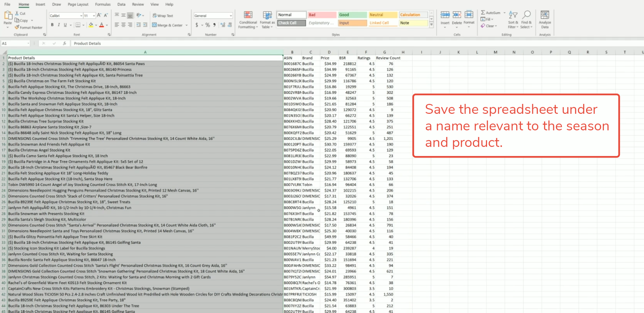The height and width of the screenshot is (313, 644).
Task: Expand the General number format dropdown
Action: pyautogui.click(x=230, y=16)
